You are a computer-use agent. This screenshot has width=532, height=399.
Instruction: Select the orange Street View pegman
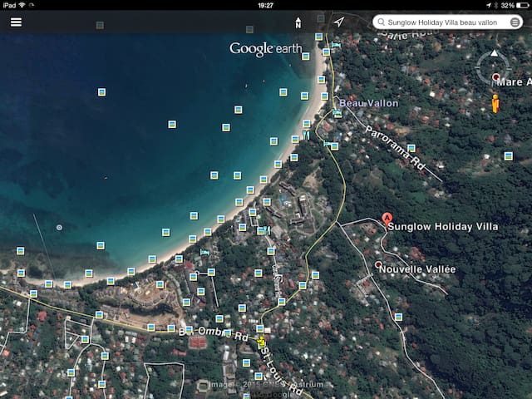point(495,103)
